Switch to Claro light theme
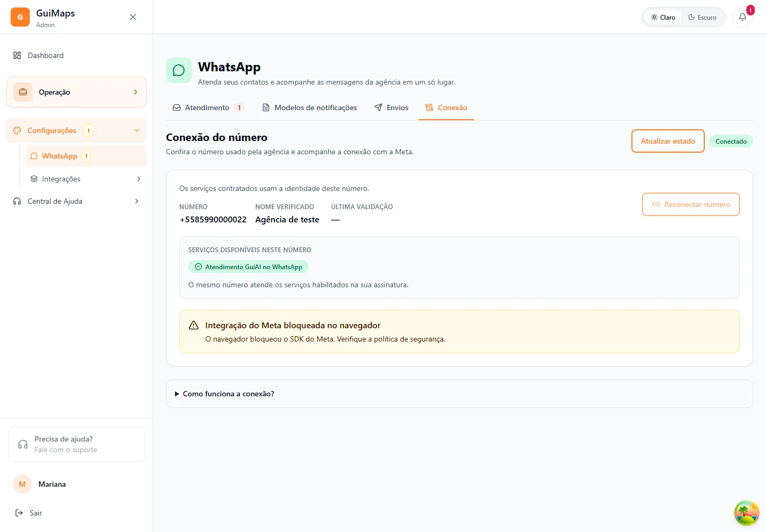The image size is (766, 532). [663, 17]
